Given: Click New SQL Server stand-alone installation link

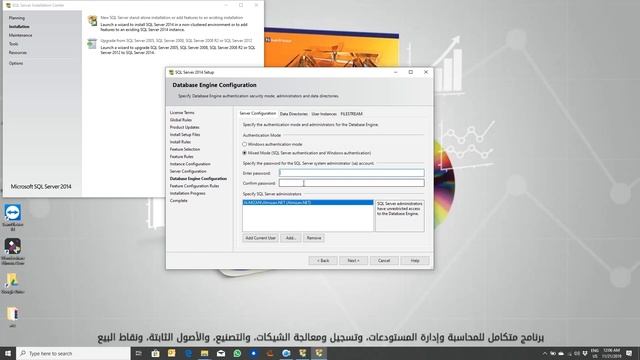Looking at the screenshot, I should pyautogui.click(x=172, y=18).
